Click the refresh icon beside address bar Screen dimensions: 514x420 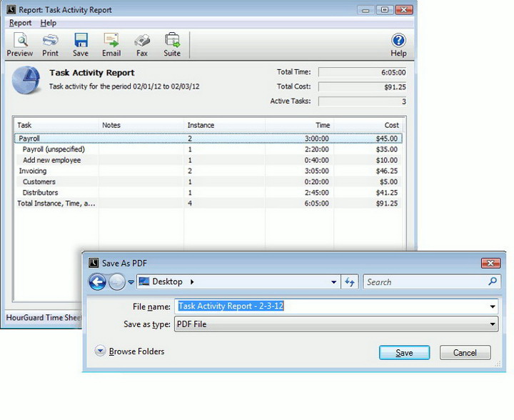(x=350, y=282)
